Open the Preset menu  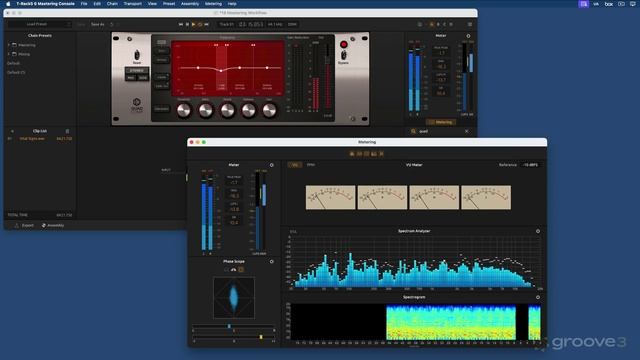[169, 4]
